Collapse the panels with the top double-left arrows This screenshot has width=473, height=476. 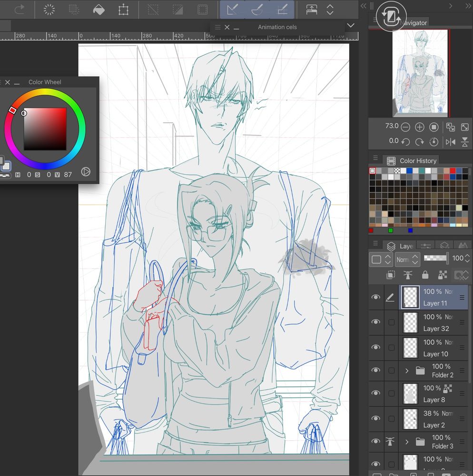tap(363, 6)
